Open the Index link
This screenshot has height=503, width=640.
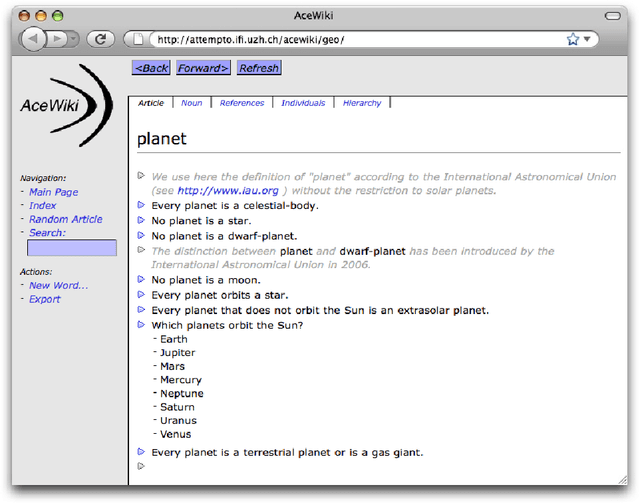[42, 205]
